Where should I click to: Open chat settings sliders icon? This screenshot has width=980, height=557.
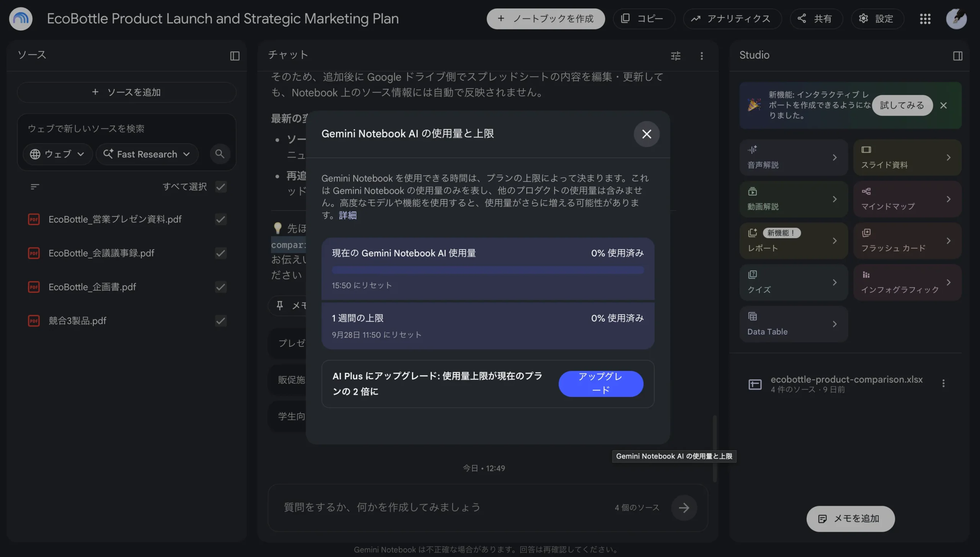coord(676,56)
